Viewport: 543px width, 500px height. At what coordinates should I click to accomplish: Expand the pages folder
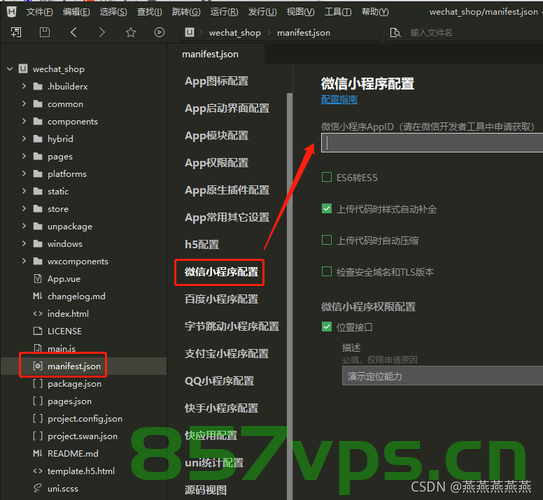pos(24,156)
